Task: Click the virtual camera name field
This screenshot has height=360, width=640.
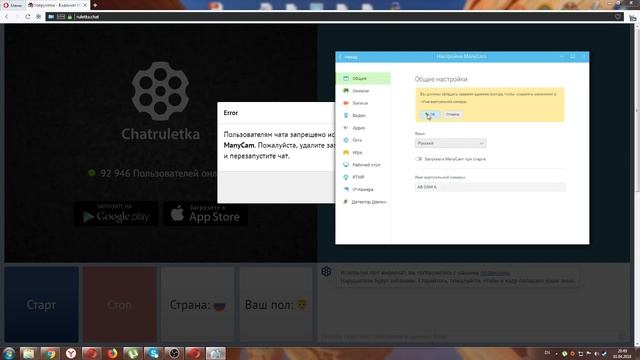Action: pos(490,187)
